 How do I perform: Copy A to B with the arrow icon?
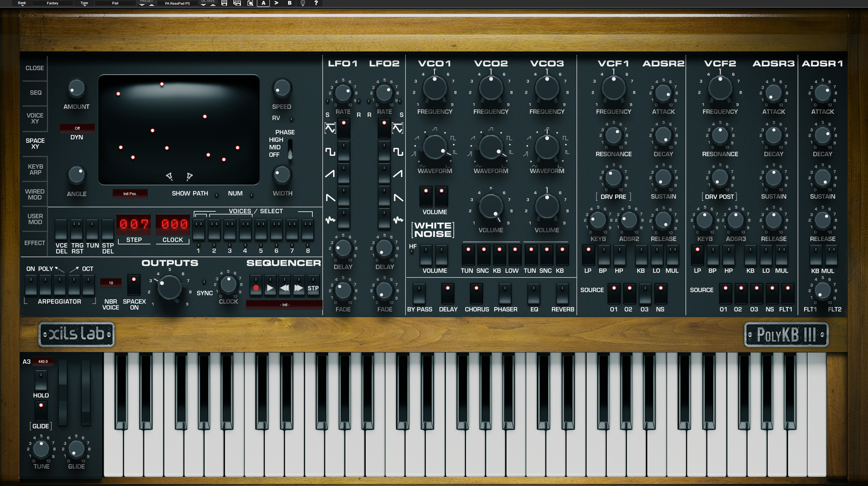tap(276, 3)
